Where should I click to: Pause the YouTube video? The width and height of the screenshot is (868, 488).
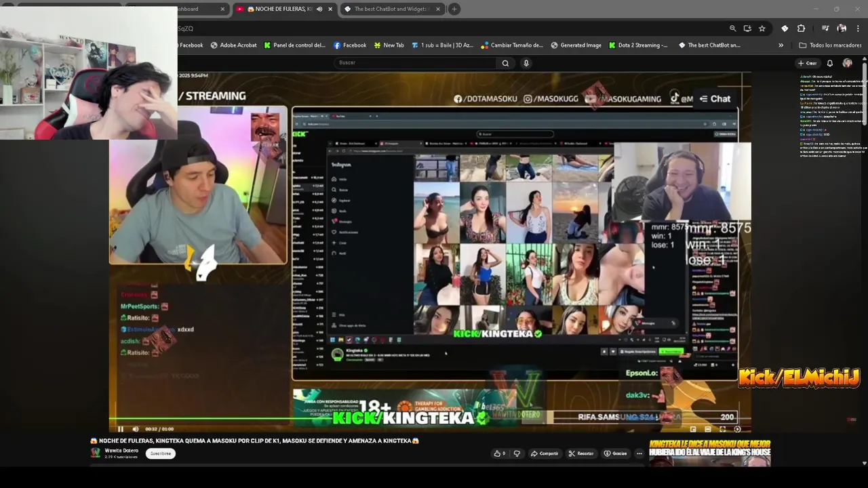tap(121, 429)
